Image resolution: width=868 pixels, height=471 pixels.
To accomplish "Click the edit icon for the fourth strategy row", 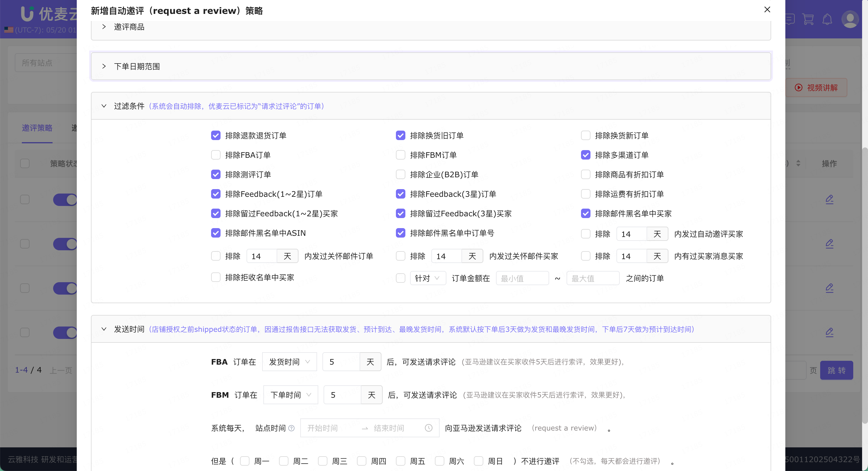I will tap(829, 332).
